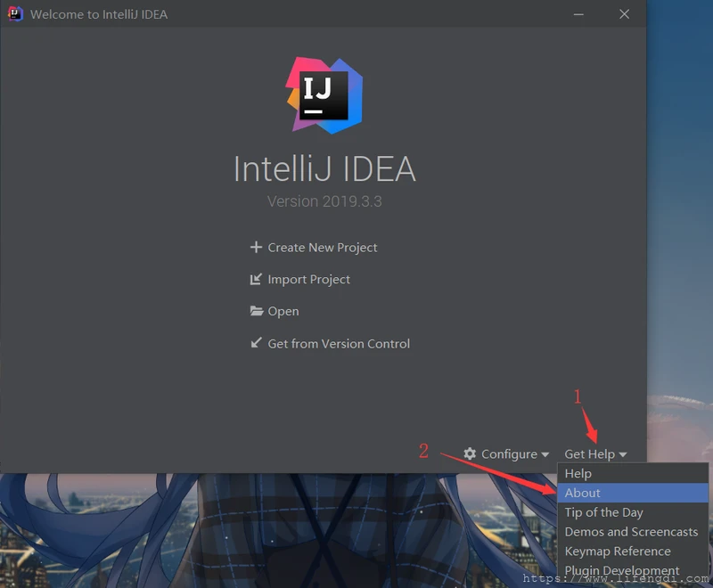Click the IntelliJ icon in the title bar
This screenshot has width=713, height=588.
tap(15, 14)
